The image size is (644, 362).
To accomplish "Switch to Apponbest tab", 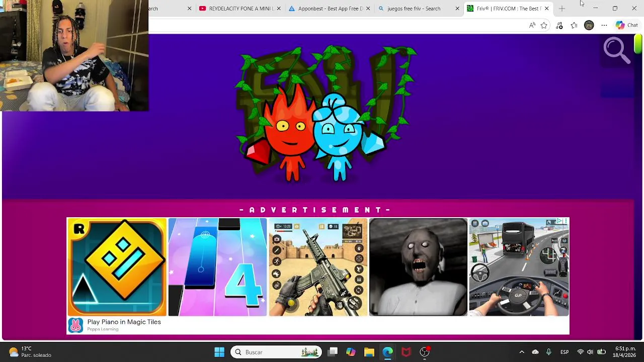I will [x=326, y=9].
